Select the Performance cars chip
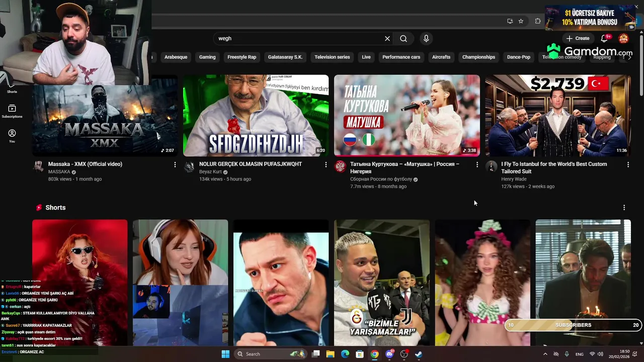The height and width of the screenshot is (362, 644). point(401,57)
